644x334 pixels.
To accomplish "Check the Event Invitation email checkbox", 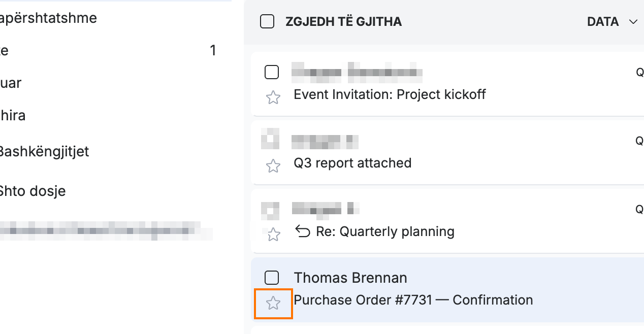I will point(272,72).
